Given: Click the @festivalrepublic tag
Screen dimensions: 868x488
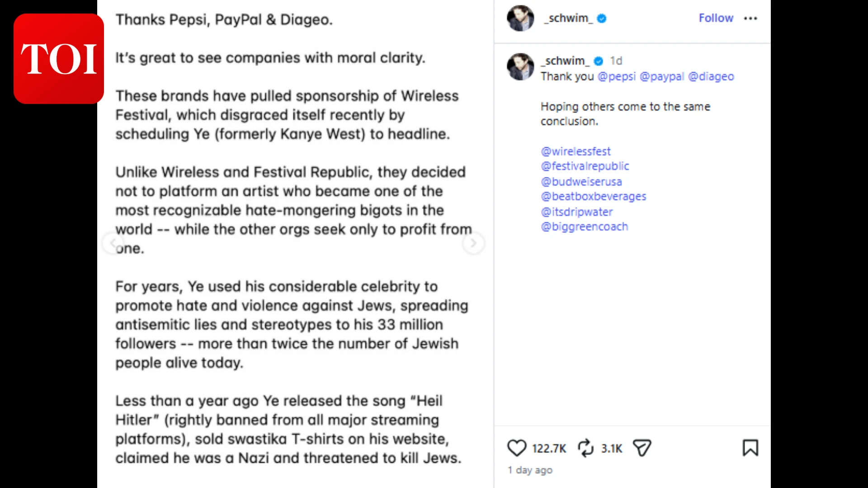Looking at the screenshot, I should 585,166.
